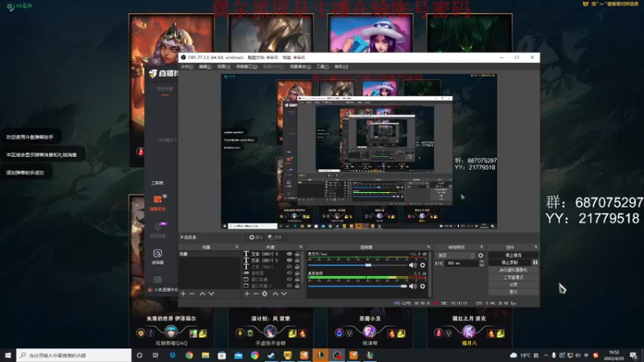
Task: Toggle lock on 文本 (GDI+) 2 source
Action: pyautogui.click(x=297, y=260)
